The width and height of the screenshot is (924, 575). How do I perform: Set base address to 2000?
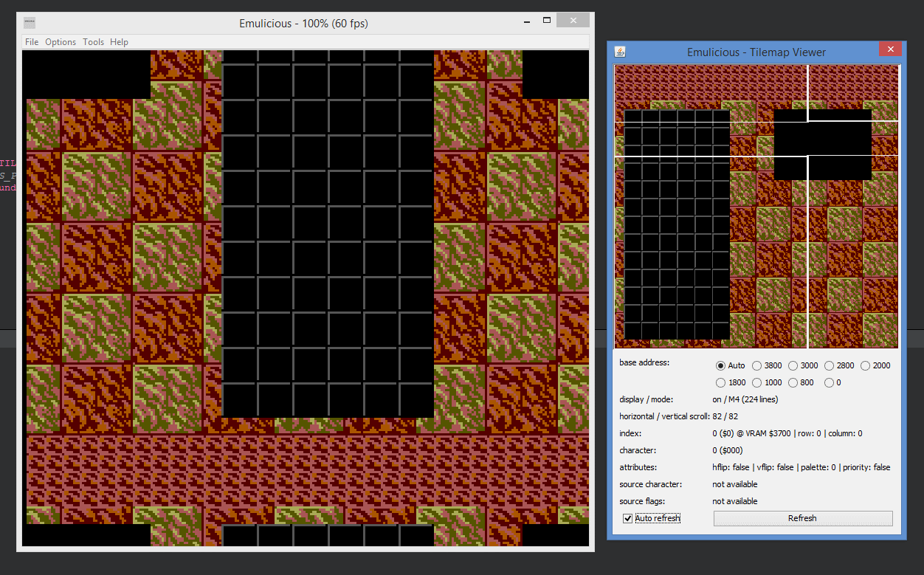866,365
